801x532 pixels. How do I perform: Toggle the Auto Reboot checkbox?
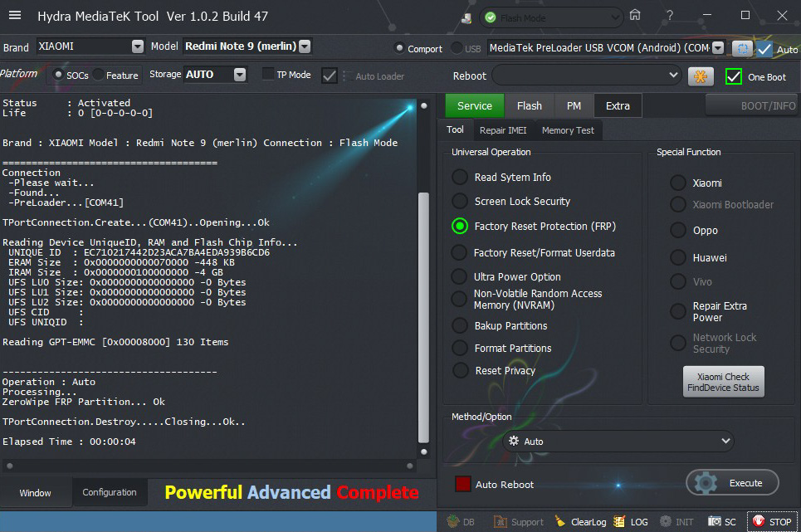(463, 484)
